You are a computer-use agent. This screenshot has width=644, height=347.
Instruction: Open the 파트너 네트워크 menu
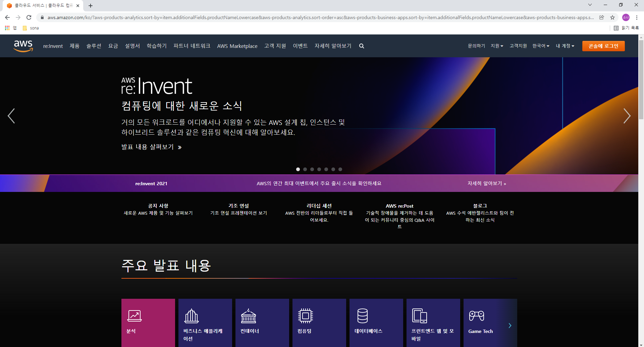192,46
